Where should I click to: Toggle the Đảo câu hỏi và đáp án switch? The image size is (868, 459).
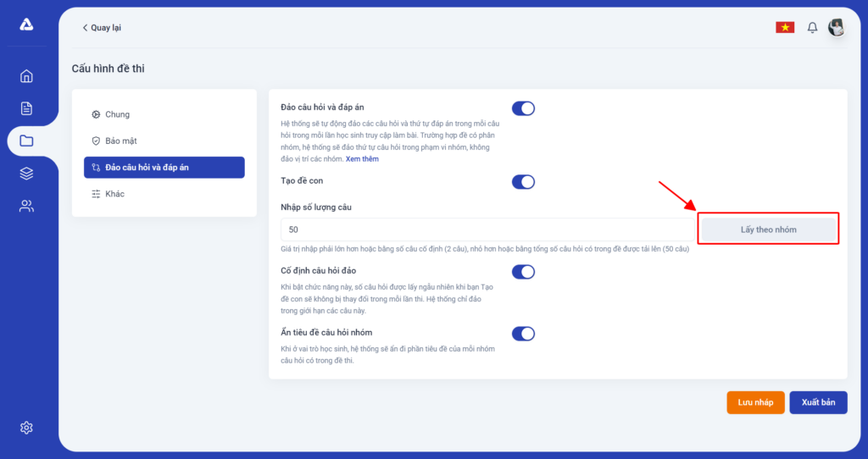523,108
